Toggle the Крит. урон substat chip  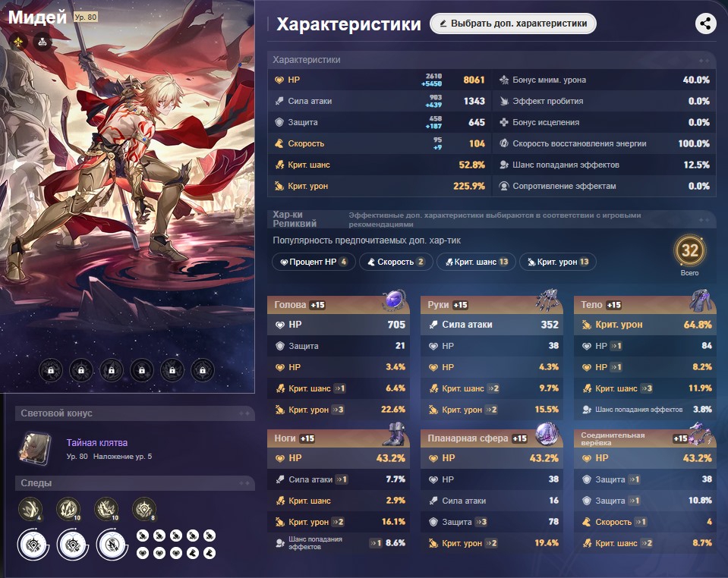pyautogui.click(x=558, y=262)
